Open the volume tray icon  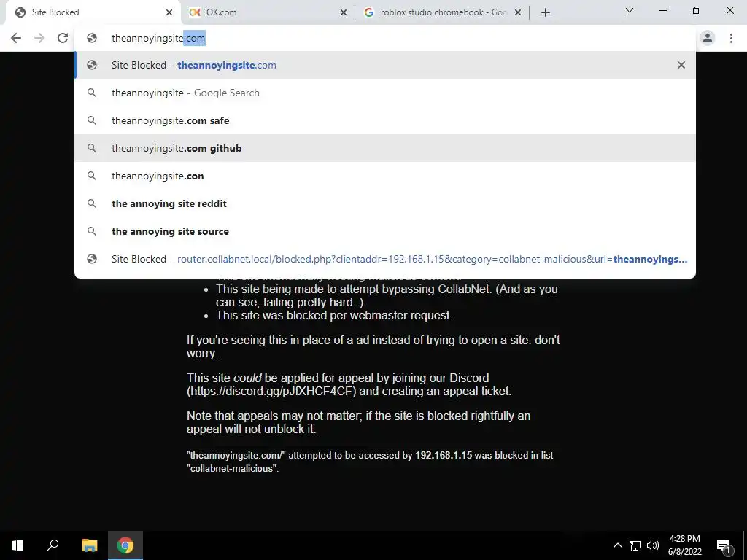pos(653,545)
